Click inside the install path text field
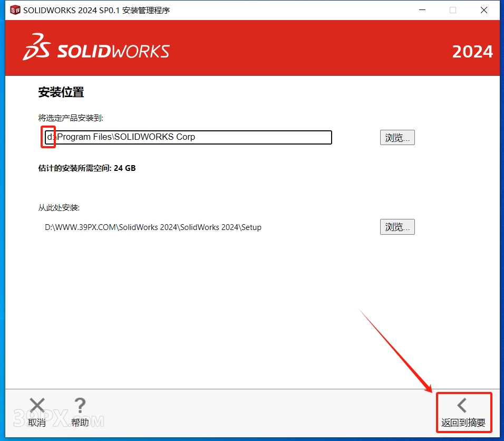The image size is (504, 441). click(211, 137)
